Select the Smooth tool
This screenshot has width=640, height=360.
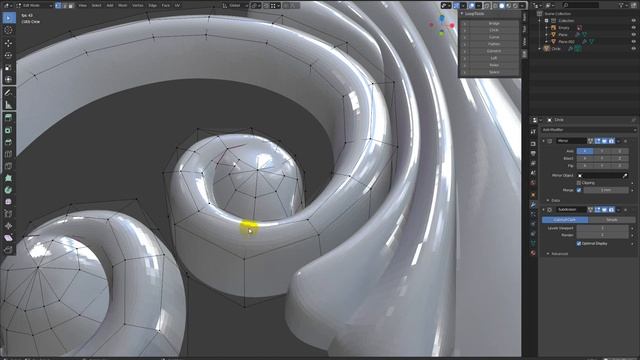(x=9, y=202)
